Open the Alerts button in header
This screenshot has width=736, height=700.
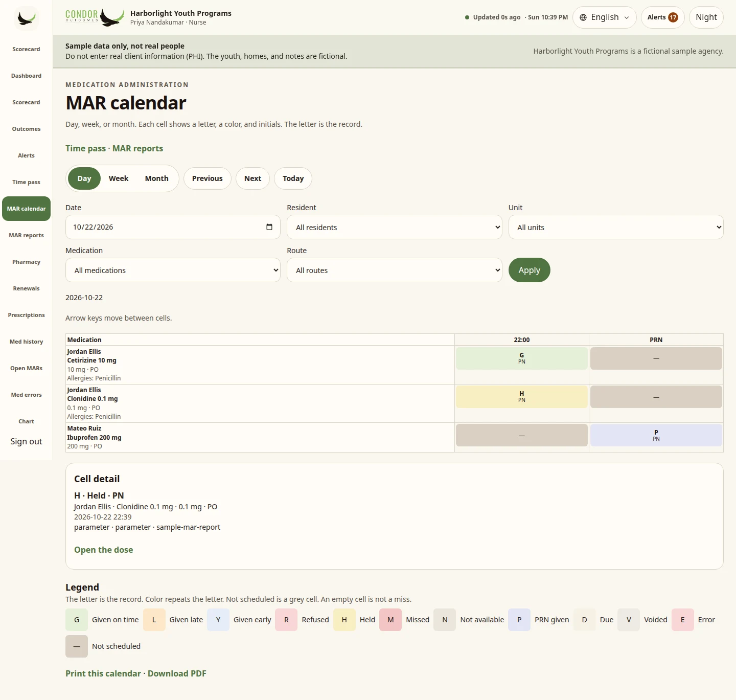662,17
